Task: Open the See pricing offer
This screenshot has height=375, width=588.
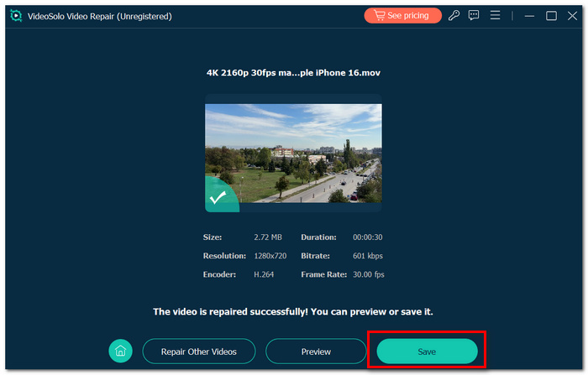Action: pos(402,16)
